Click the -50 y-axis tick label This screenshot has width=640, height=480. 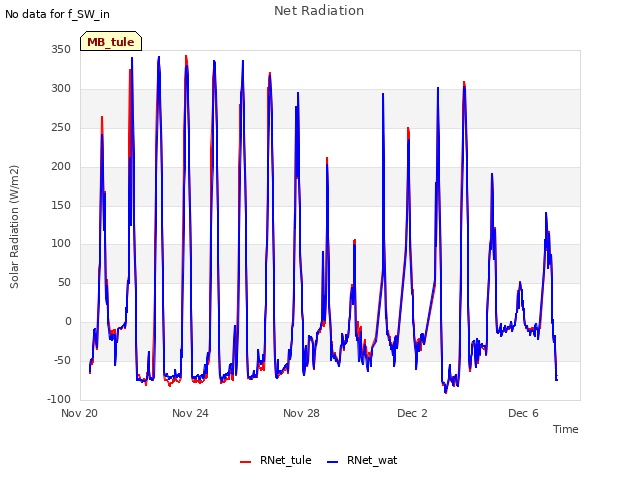coord(62,360)
